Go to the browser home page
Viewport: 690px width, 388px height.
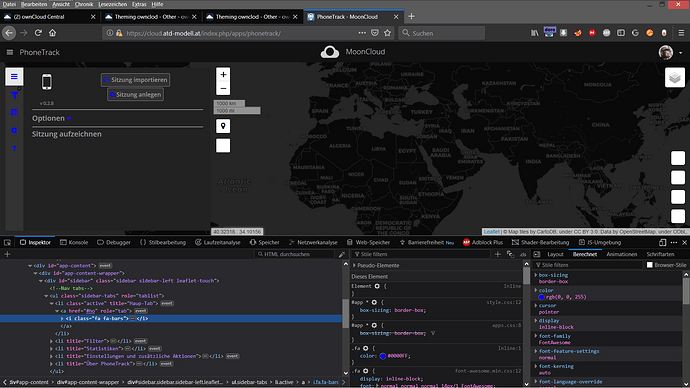(52, 33)
